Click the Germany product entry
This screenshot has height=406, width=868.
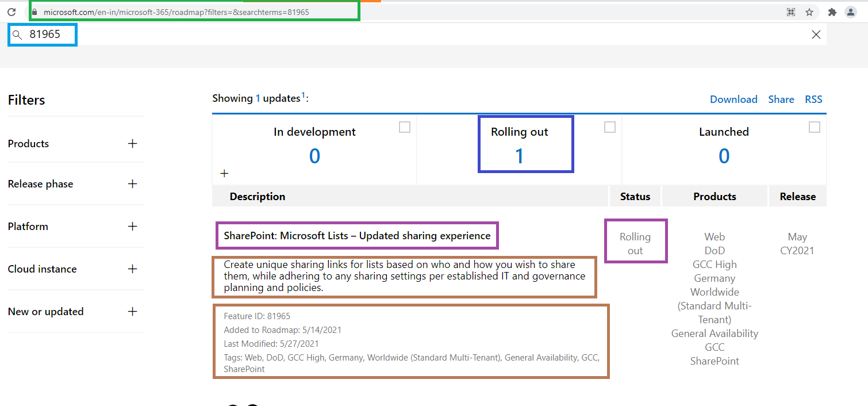(715, 278)
